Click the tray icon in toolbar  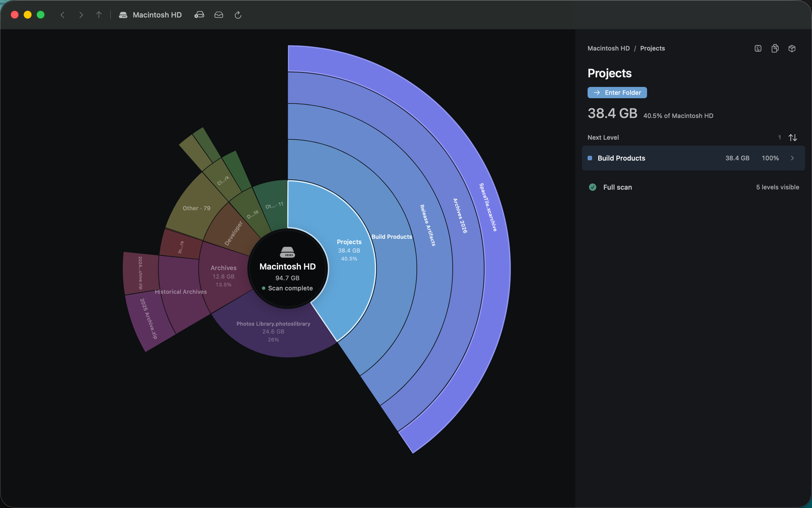(219, 15)
